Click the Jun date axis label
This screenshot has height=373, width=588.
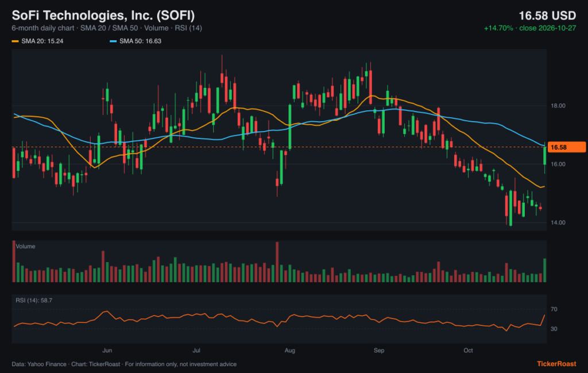click(107, 351)
